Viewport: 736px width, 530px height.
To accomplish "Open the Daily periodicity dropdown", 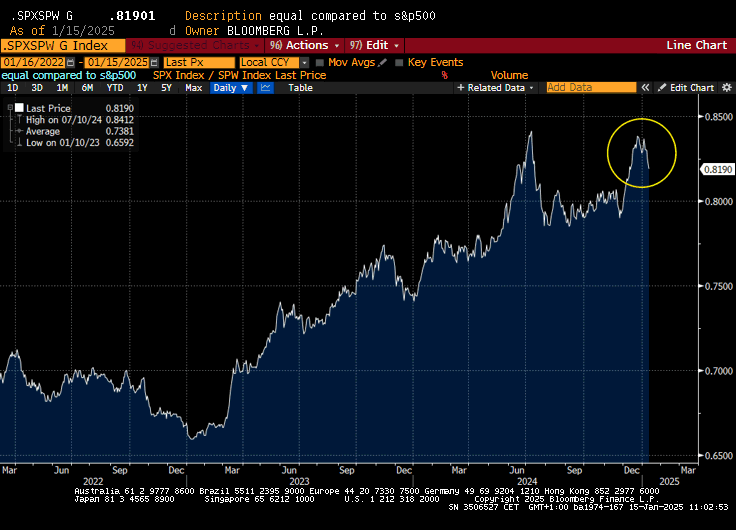I will coord(230,88).
